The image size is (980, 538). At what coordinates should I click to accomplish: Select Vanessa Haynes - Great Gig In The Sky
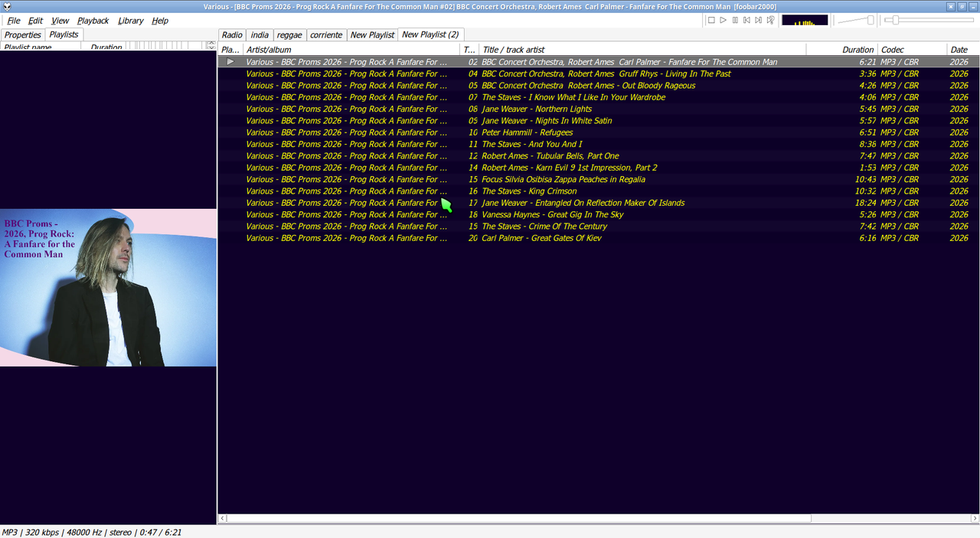[x=599, y=214]
